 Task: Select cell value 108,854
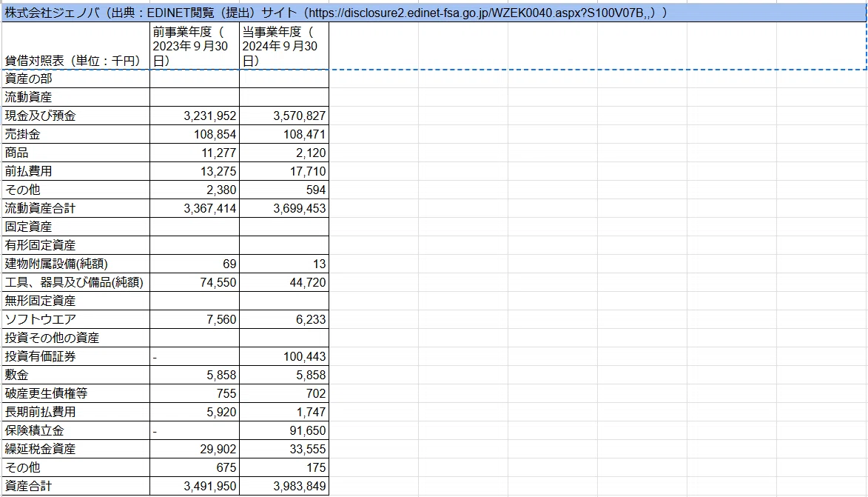[195, 135]
